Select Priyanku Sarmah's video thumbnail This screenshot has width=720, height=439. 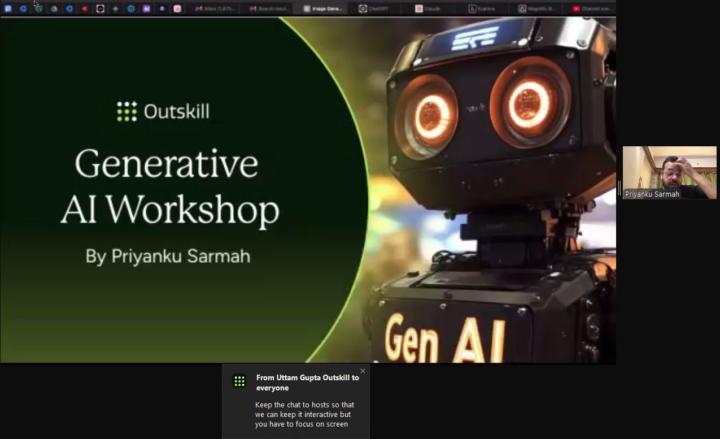click(669, 172)
